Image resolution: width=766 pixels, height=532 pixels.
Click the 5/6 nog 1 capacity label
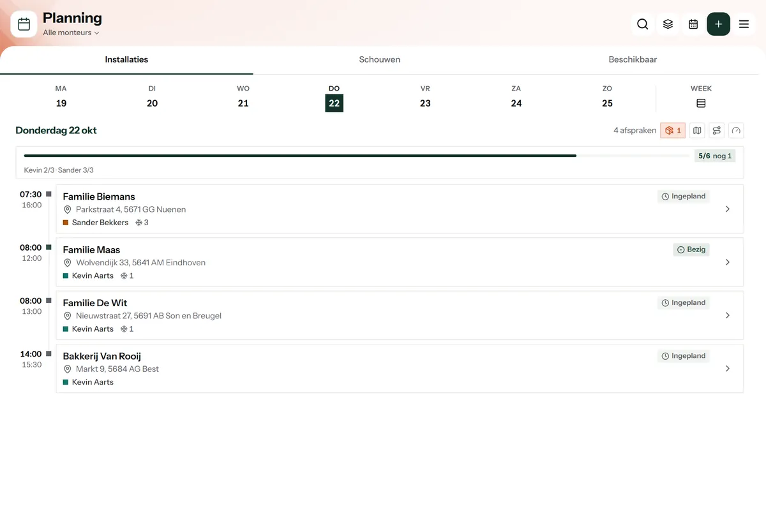(x=715, y=156)
